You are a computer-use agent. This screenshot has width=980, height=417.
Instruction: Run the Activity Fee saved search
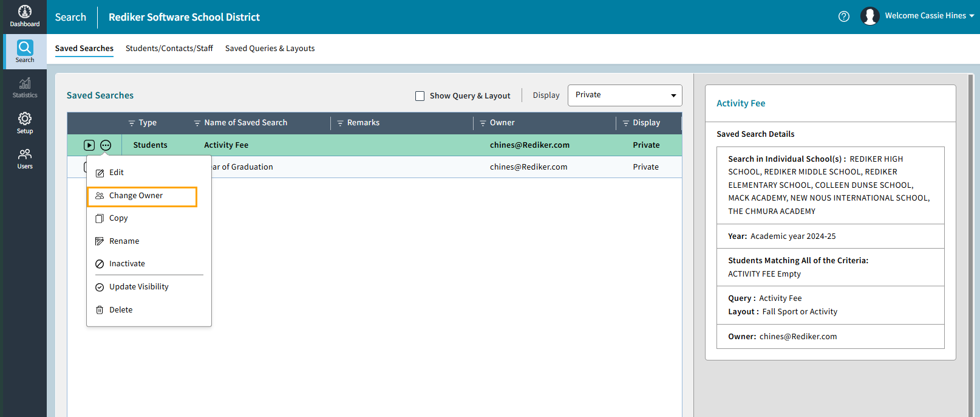point(89,145)
